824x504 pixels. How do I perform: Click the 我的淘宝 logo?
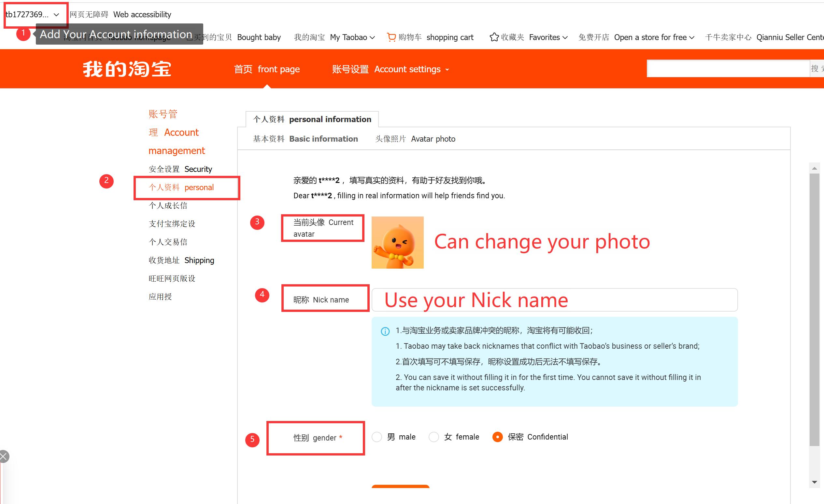(x=127, y=69)
